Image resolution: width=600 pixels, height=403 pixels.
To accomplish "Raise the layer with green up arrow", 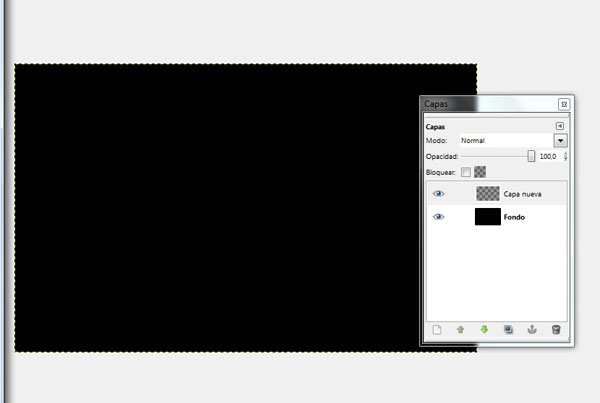I will click(x=460, y=330).
